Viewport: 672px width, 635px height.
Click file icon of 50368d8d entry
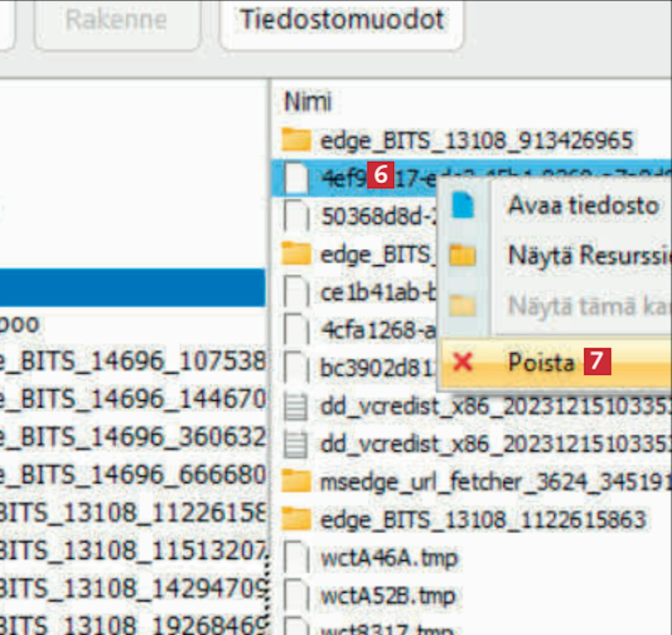[296, 216]
